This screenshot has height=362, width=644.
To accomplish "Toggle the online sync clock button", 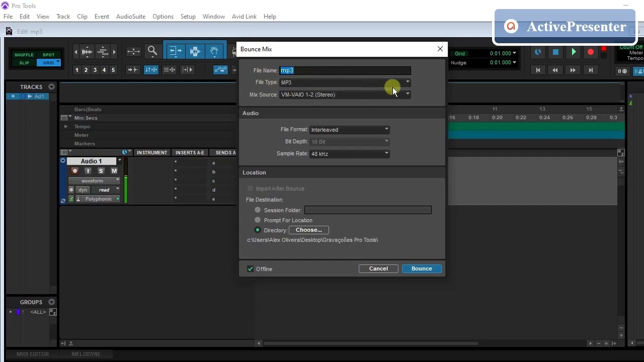I will (x=538, y=52).
